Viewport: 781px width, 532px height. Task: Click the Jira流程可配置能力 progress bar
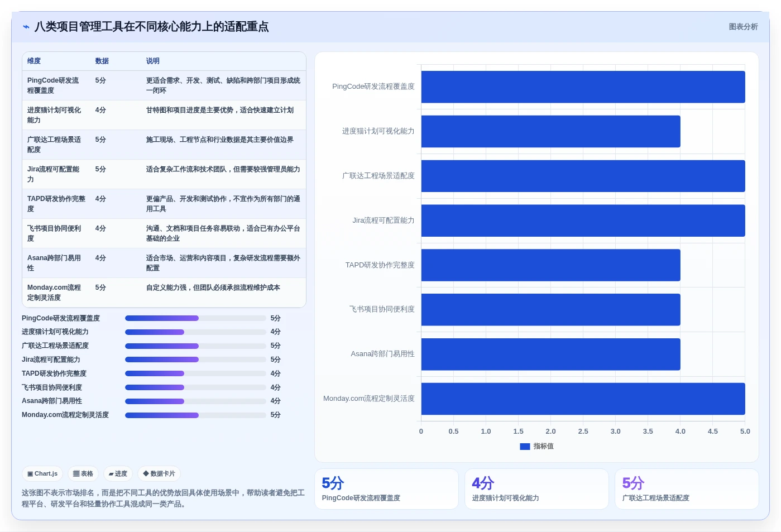195,360
